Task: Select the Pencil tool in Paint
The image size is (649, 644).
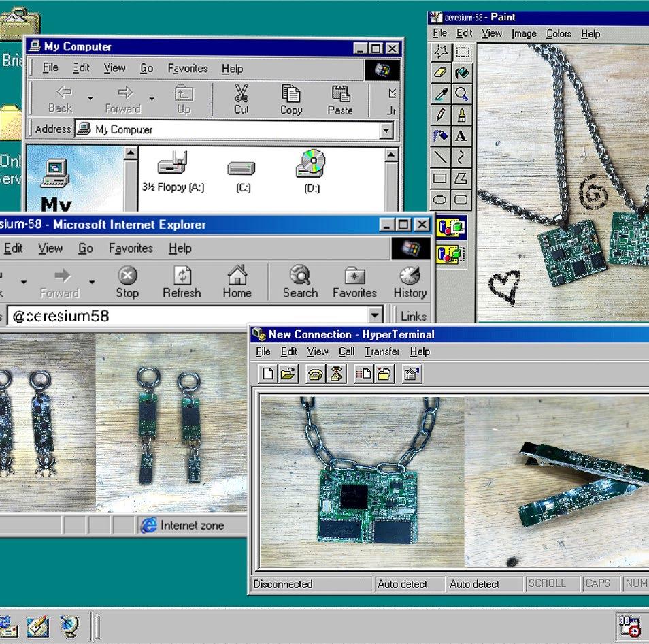Action: 440,115
